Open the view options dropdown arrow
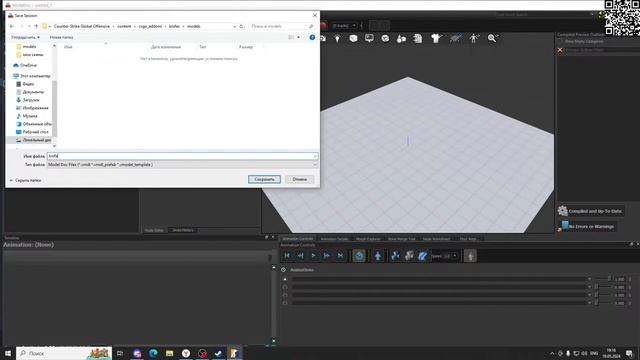The image size is (640, 360). coord(298,37)
